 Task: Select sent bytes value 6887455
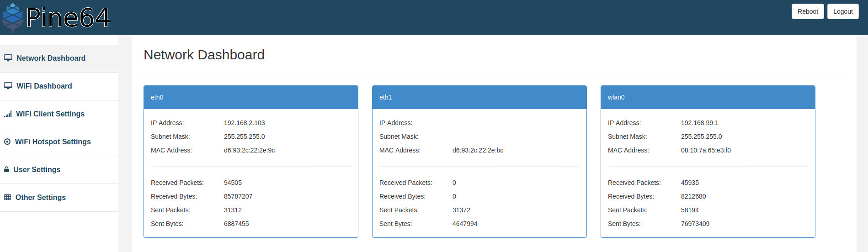236,224
